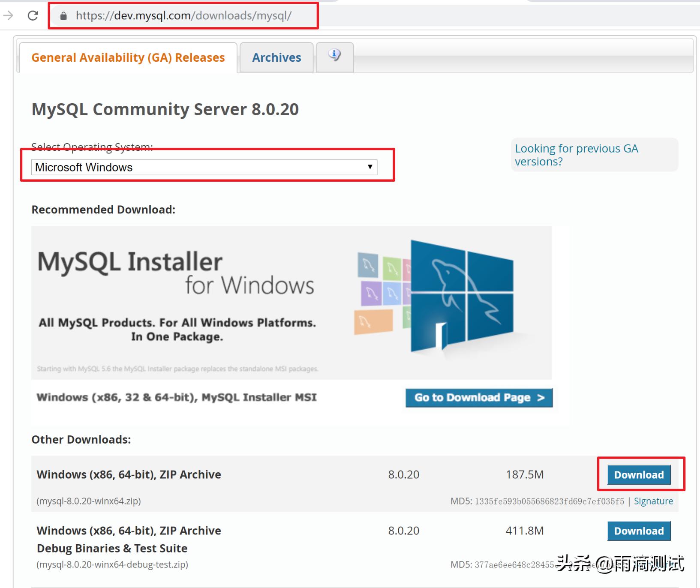Image resolution: width=700 pixels, height=588 pixels.
Task: Click inside the browser address bar
Action: (184, 15)
